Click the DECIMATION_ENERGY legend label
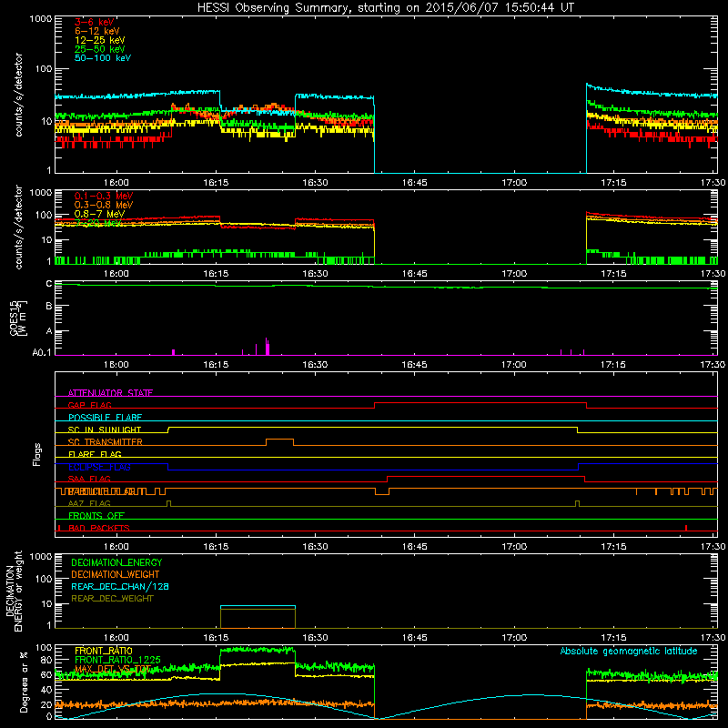728x728 pixels. pos(116,562)
